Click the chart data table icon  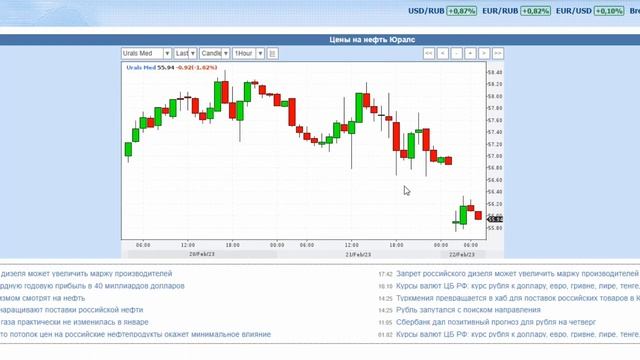tap(273, 53)
